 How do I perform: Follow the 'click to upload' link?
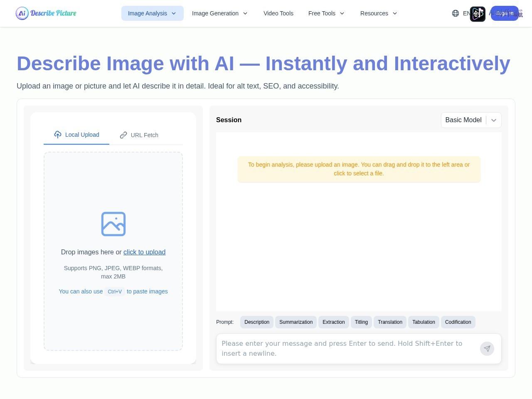click(x=144, y=252)
